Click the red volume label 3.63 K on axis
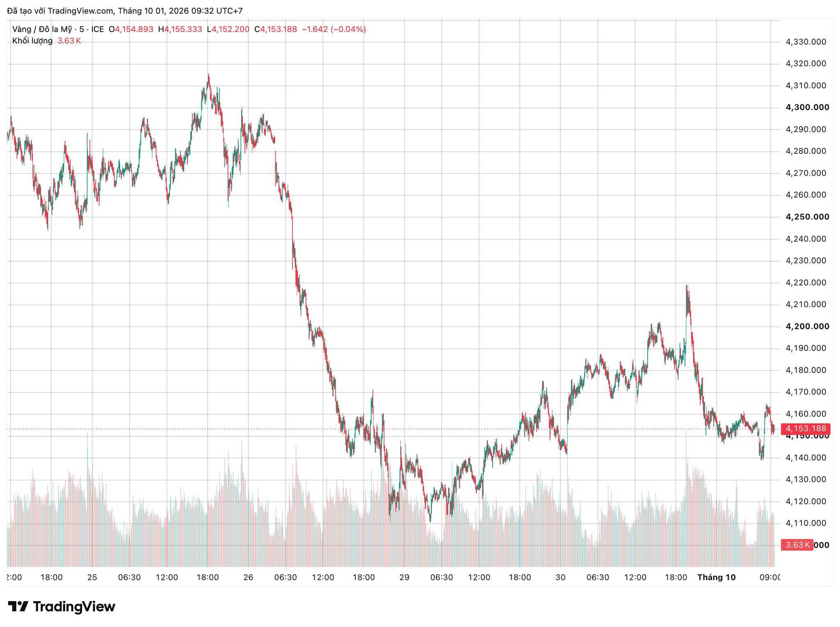840x627 pixels. click(x=797, y=545)
